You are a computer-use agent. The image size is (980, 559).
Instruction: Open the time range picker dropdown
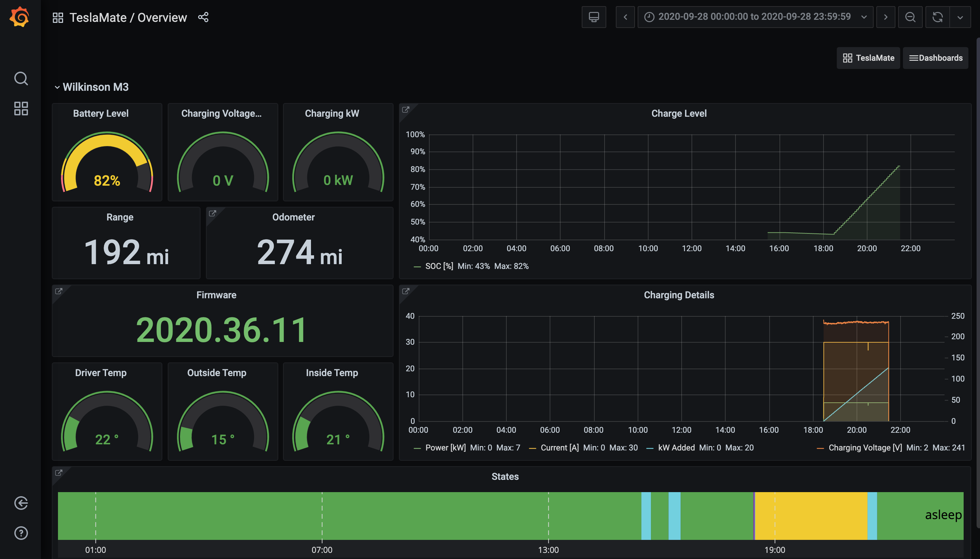[755, 17]
